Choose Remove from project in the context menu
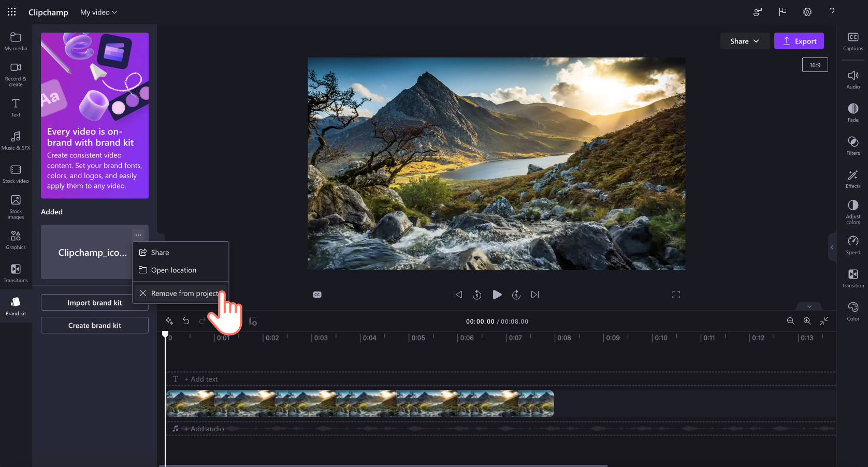 (180, 293)
